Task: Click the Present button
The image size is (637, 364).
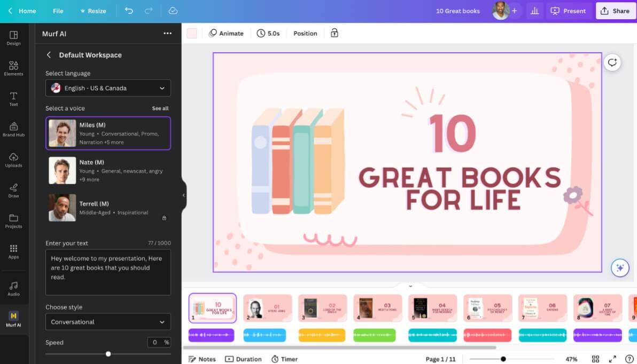Action: 568,11
